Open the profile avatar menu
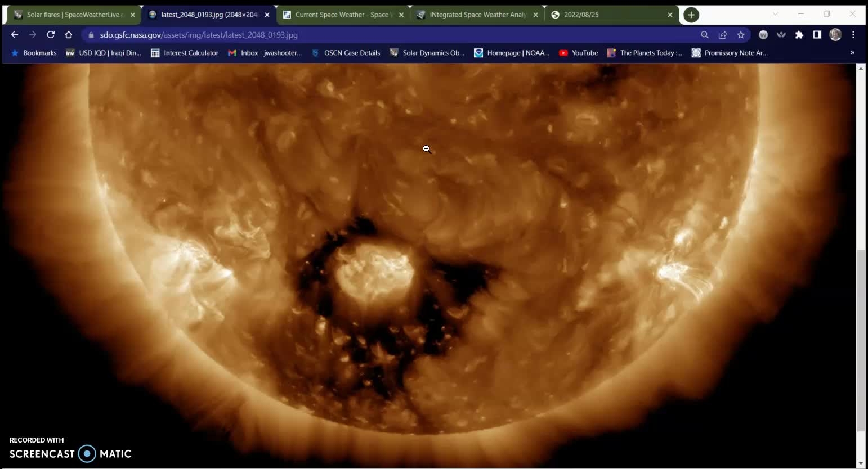868x469 pixels. pyautogui.click(x=835, y=35)
